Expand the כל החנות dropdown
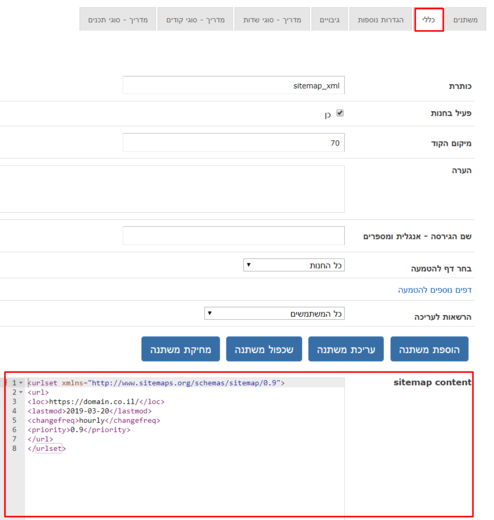The image size is (494, 520). [294, 265]
